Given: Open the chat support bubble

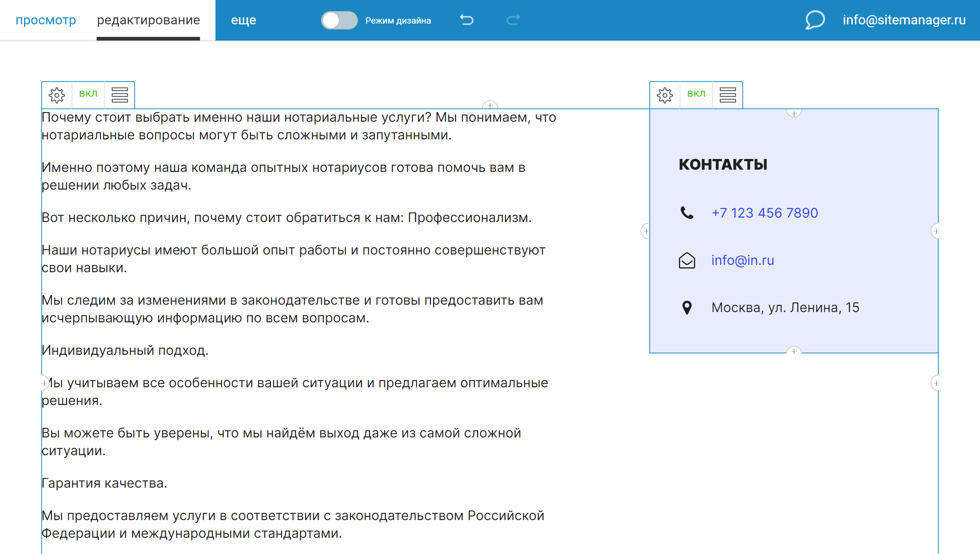Looking at the screenshot, I should click(815, 20).
